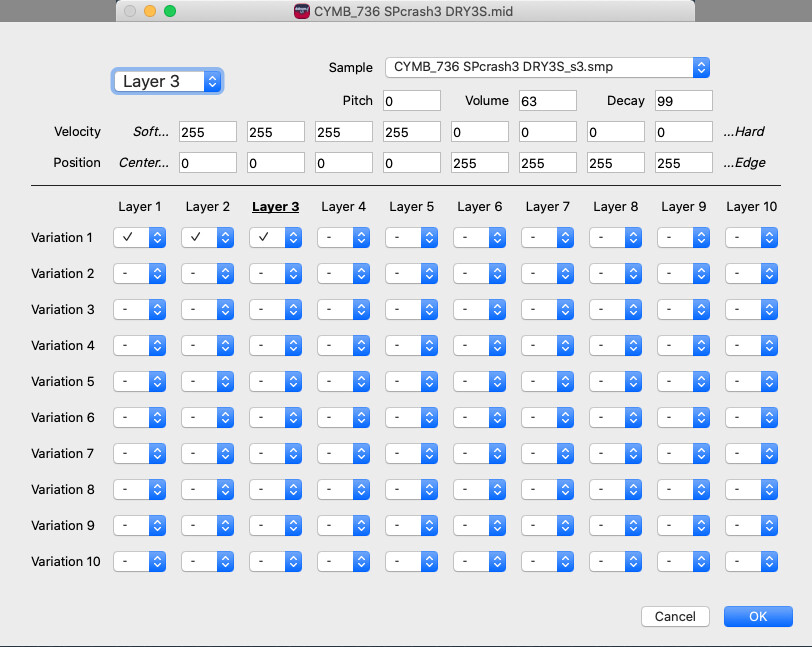Viewport: 812px width, 647px height.
Task: Click the second Velocity field showing 255
Action: (276, 132)
